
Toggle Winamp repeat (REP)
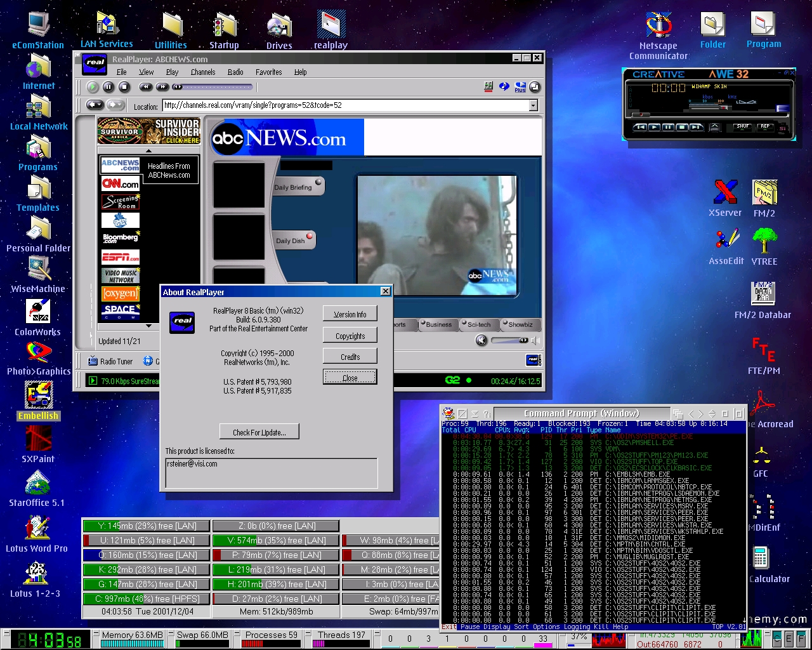click(765, 126)
